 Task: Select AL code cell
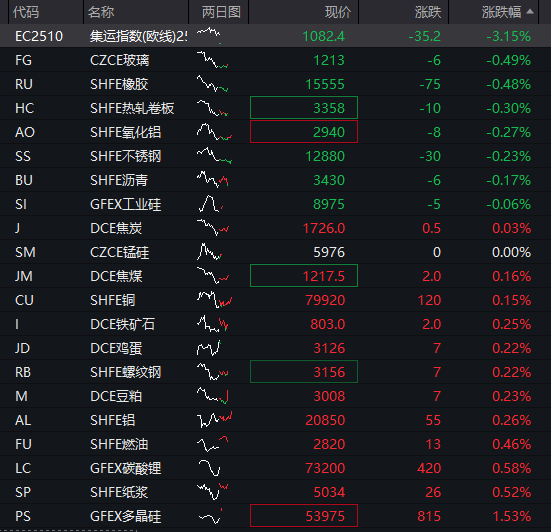(23, 421)
